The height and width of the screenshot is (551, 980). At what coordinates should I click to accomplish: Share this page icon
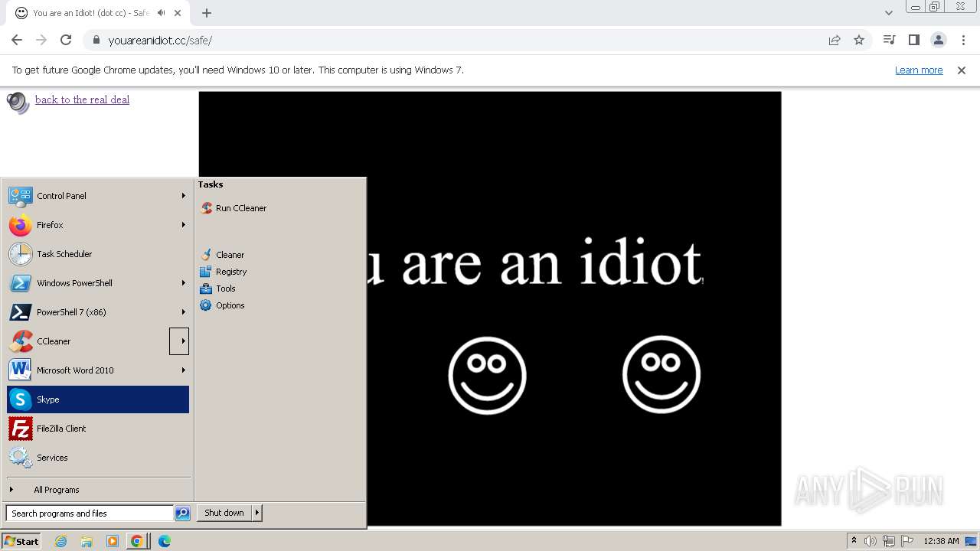pos(835,40)
